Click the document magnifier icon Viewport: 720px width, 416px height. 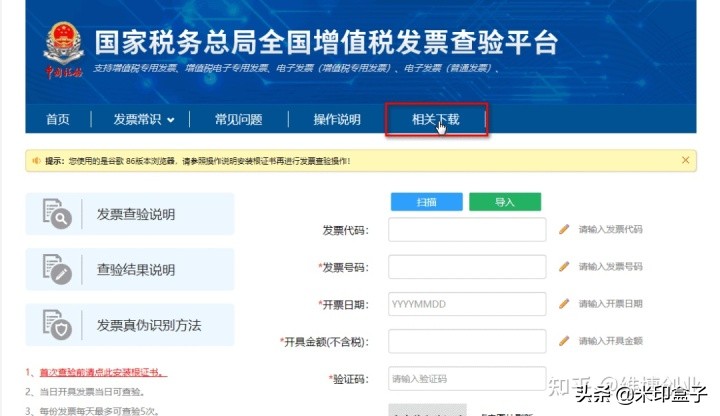(x=57, y=214)
